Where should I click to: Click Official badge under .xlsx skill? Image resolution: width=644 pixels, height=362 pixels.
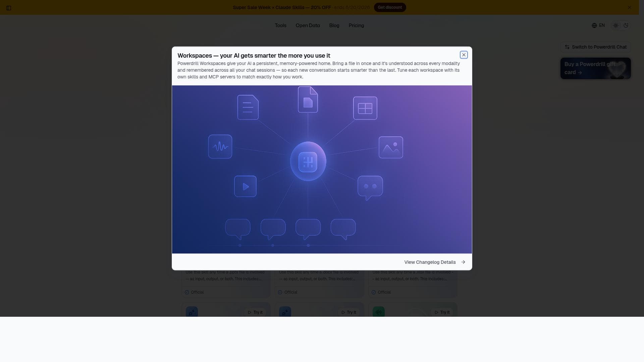pos(381,292)
